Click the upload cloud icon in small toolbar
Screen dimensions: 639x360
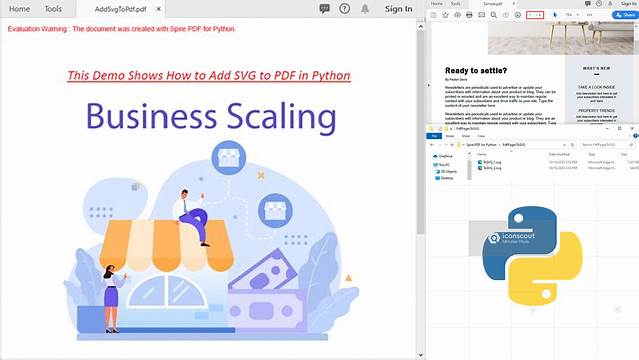click(x=457, y=15)
